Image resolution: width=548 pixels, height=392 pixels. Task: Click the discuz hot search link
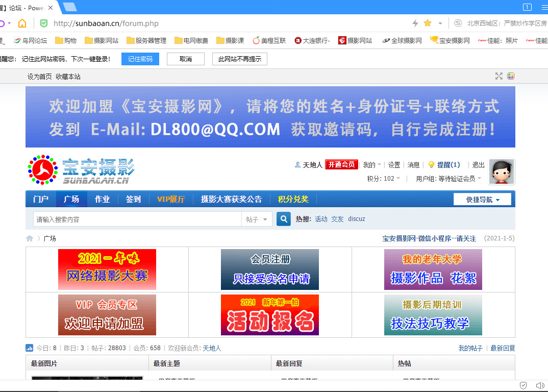point(357,219)
